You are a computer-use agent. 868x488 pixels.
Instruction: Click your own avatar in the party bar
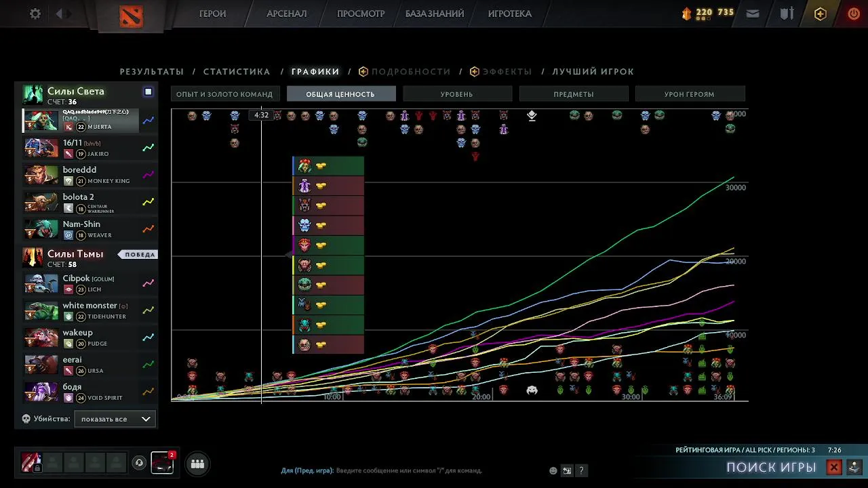(x=31, y=462)
